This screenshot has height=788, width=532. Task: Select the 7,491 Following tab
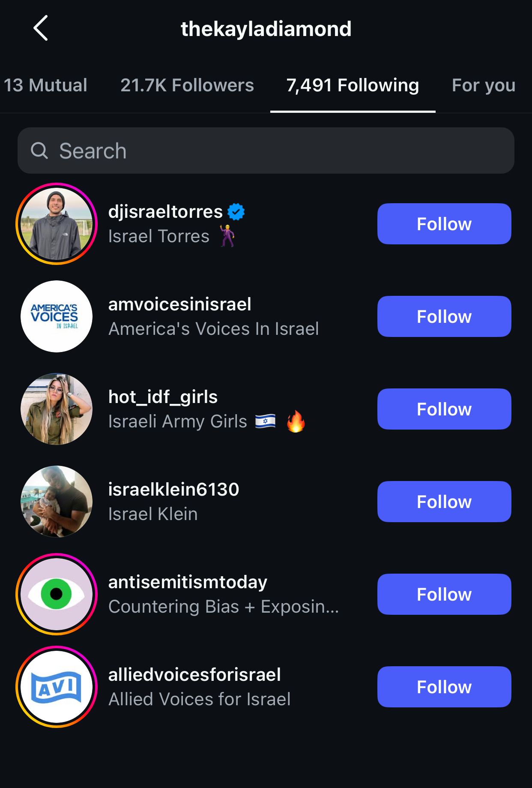tap(353, 85)
